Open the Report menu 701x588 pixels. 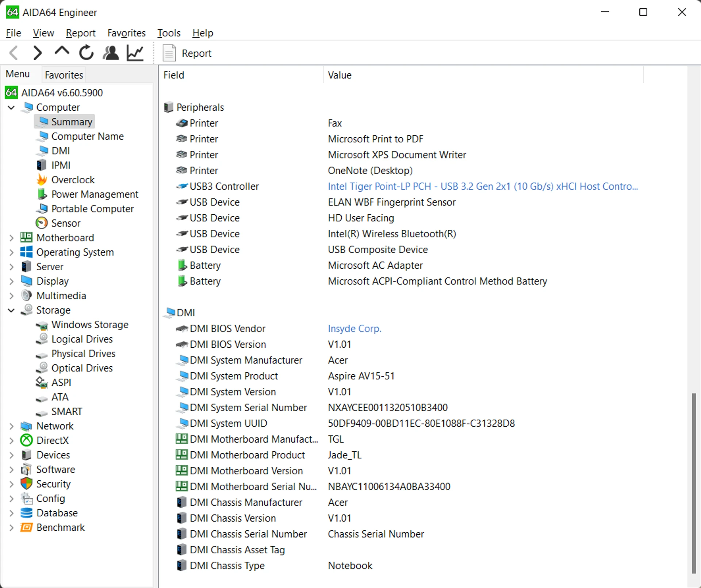(x=81, y=33)
